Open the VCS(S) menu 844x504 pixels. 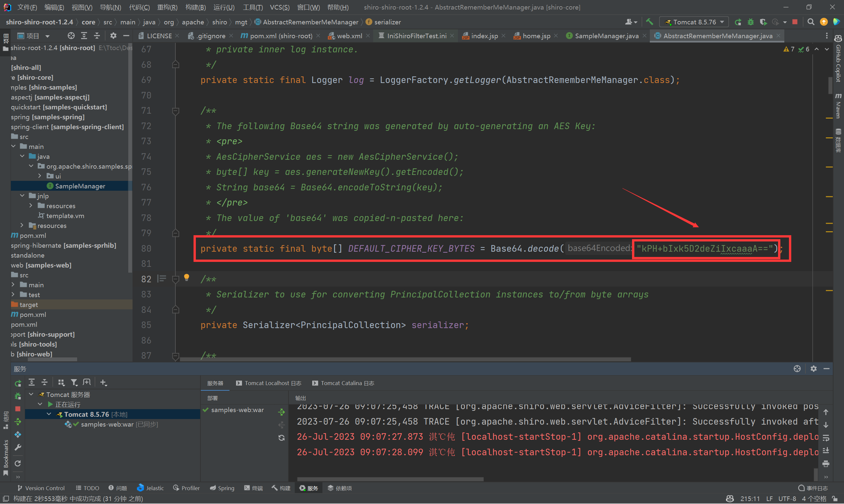(x=280, y=7)
